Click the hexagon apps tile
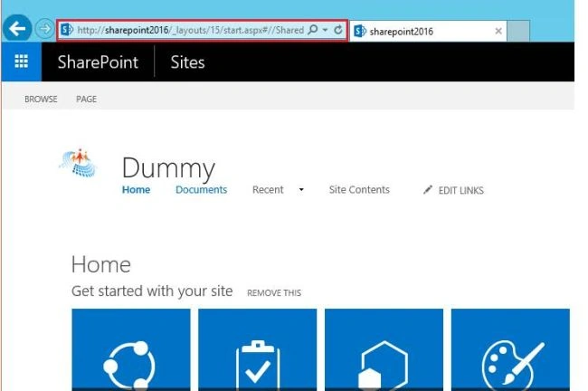The height and width of the screenshot is (391, 588). point(384,349)
